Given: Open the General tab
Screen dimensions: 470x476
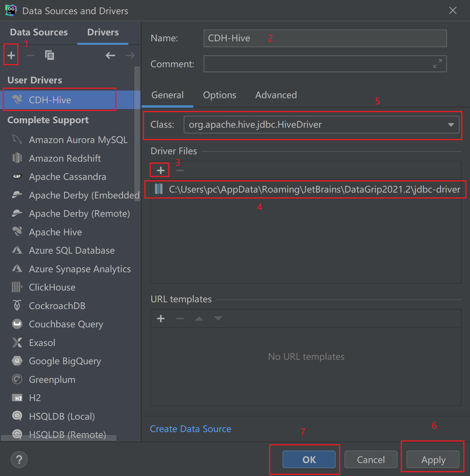Looking at the screenshot, I should pyautogui.click(x=167, y=95).
